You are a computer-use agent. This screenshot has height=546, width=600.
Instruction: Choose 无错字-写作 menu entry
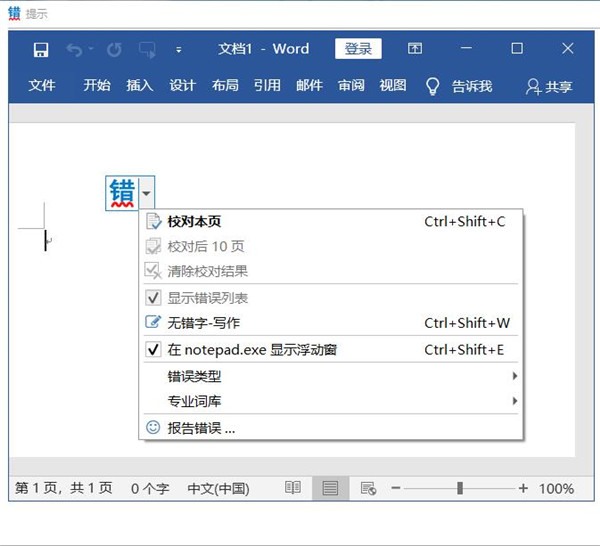click(331, 323)
